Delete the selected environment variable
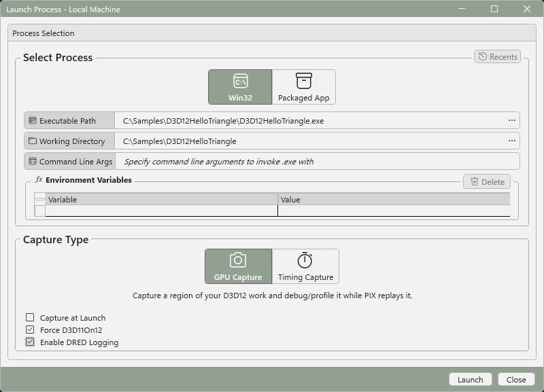 (x=487, y=181)
